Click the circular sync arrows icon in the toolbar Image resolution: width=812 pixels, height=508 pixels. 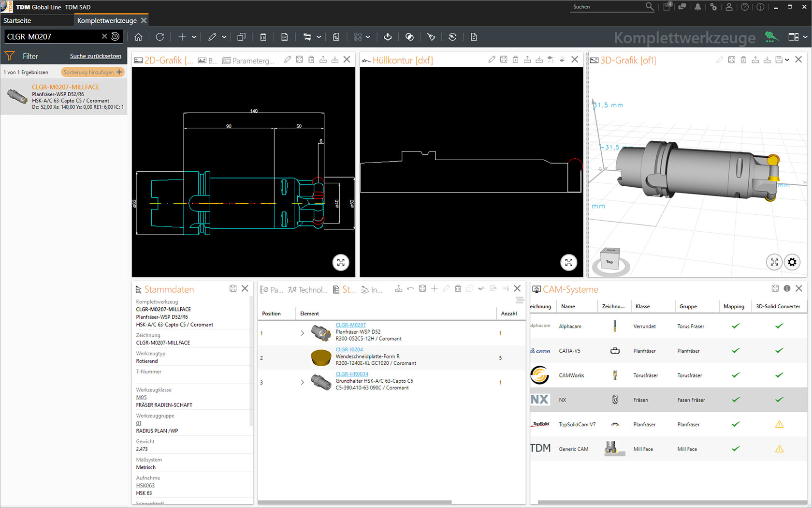pos(452,37)
